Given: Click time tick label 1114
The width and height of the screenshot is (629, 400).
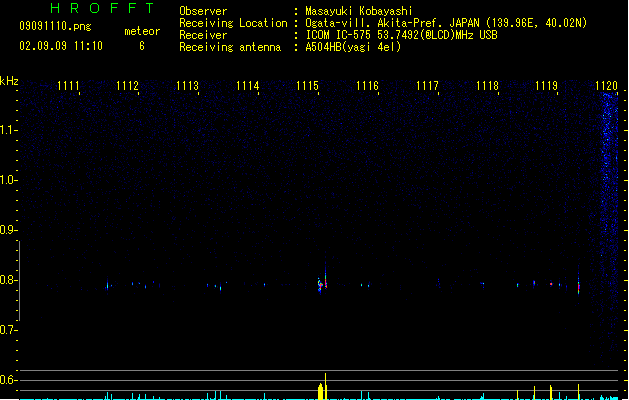Looking at the screenshot, I should [x=248, y=86].
